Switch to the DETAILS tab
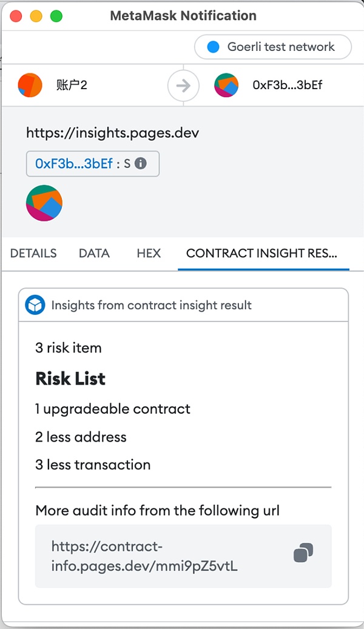The image size is (364, 629). point(33,254)
